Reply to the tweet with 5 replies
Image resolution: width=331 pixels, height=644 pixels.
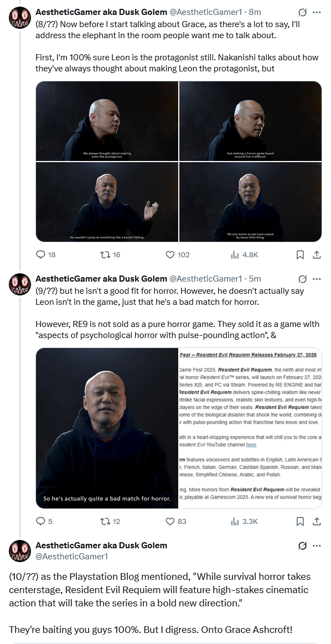tap(44, 521)
